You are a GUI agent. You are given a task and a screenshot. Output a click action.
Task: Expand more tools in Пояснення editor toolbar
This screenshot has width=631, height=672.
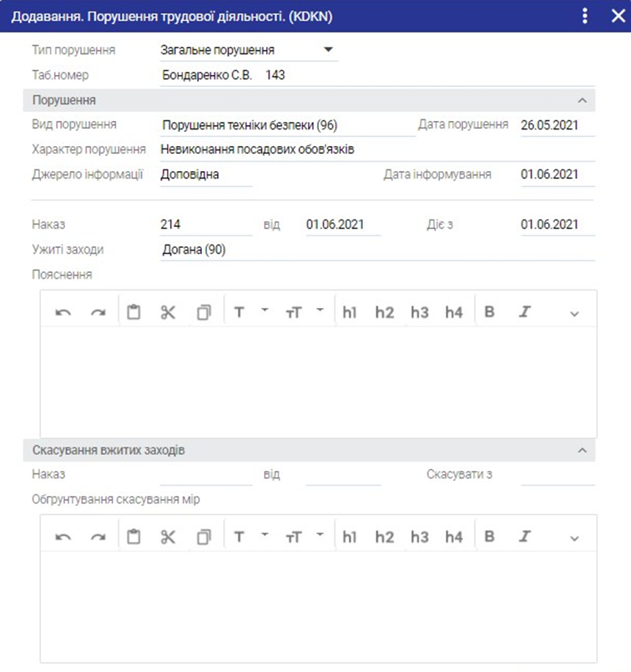pyautogui.click(x=574, y=313)
